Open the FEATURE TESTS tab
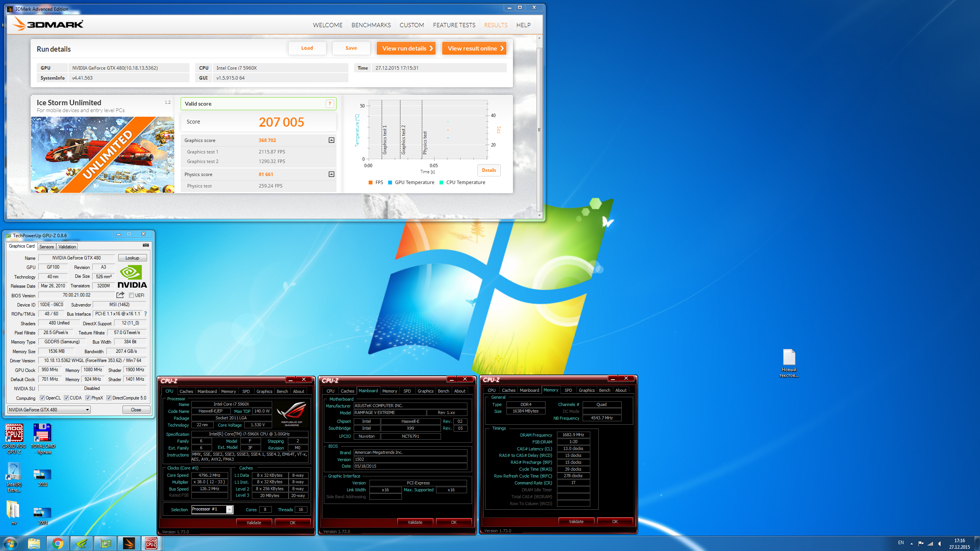The height and width of the screenshot is (551, 980). [454, 25]
